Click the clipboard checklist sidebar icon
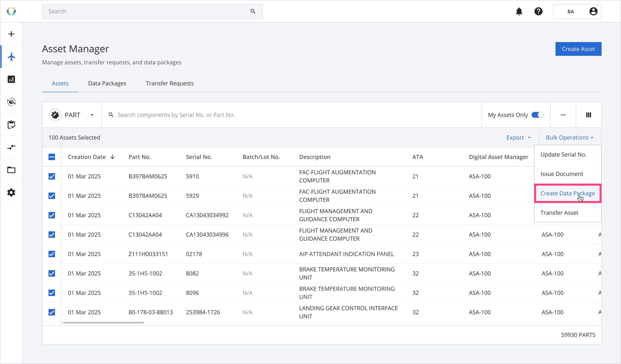The image size is (621, 364). pos(11,125)
